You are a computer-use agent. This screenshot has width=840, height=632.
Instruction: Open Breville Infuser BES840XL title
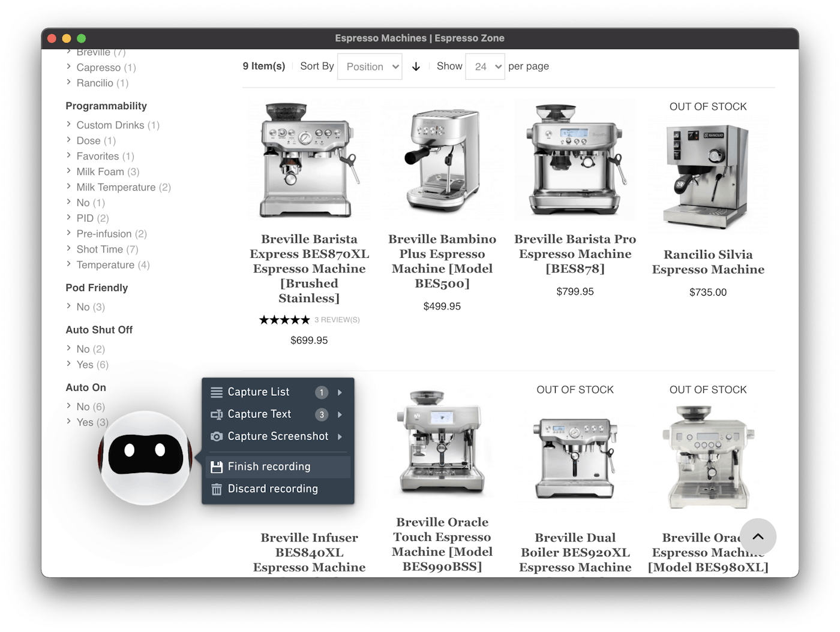(309, 552)
